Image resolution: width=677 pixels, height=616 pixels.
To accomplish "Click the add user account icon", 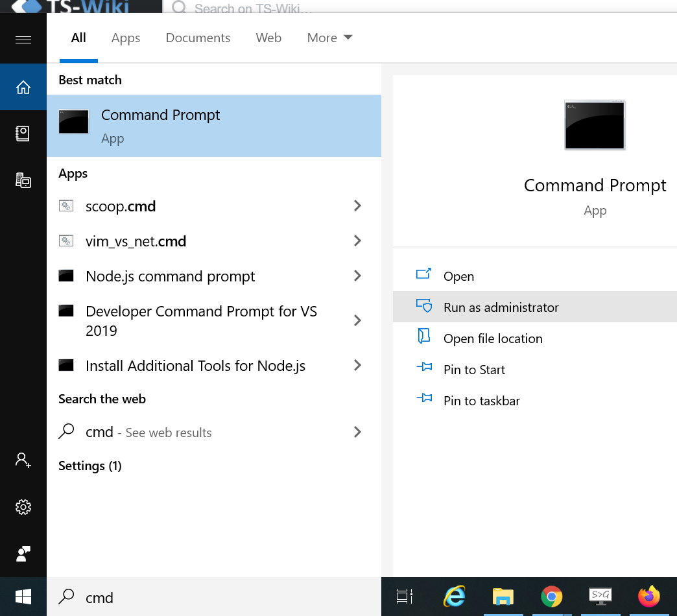I will click(23, 460).
